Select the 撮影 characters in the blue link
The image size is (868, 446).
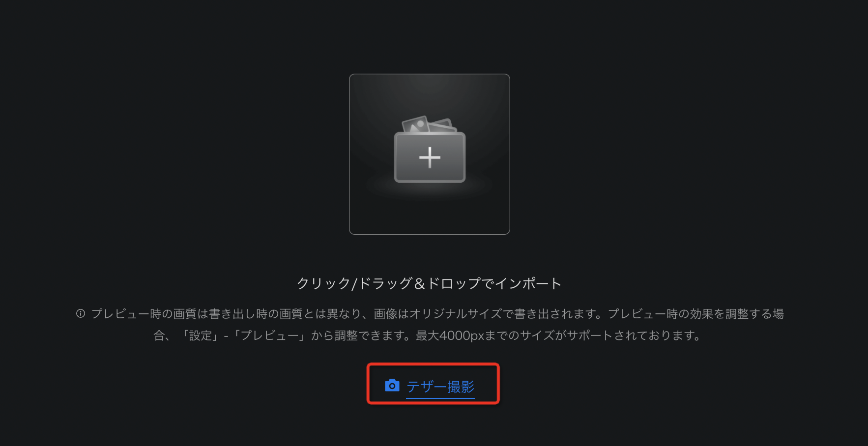[461, 387]
